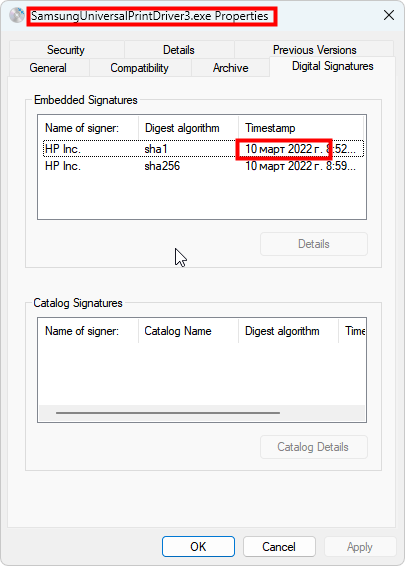Click the installer disc icon in title bar

(x=17, y=15)
